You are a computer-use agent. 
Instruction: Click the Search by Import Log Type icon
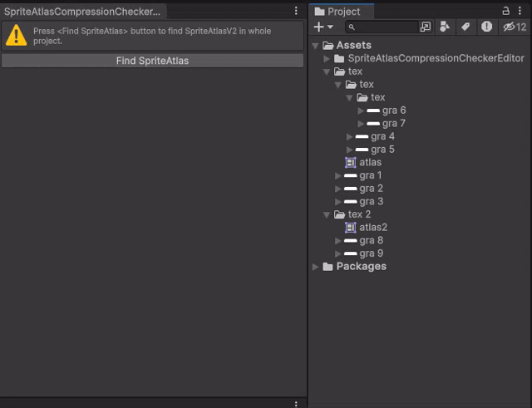(486, 27)
